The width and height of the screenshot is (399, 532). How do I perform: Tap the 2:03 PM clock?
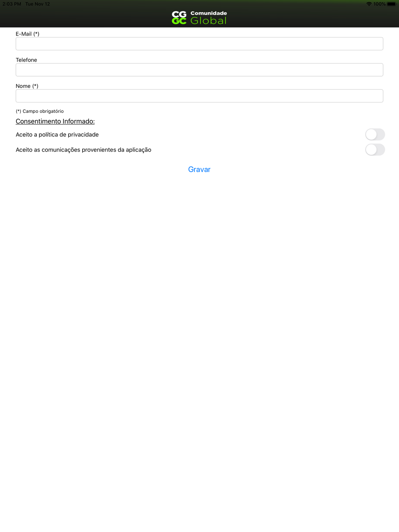(x=12, y=4)
